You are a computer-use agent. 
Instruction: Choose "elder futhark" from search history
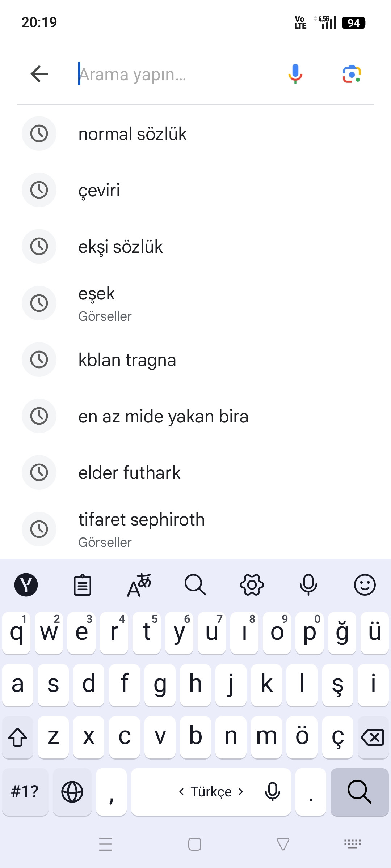[129, 473]
